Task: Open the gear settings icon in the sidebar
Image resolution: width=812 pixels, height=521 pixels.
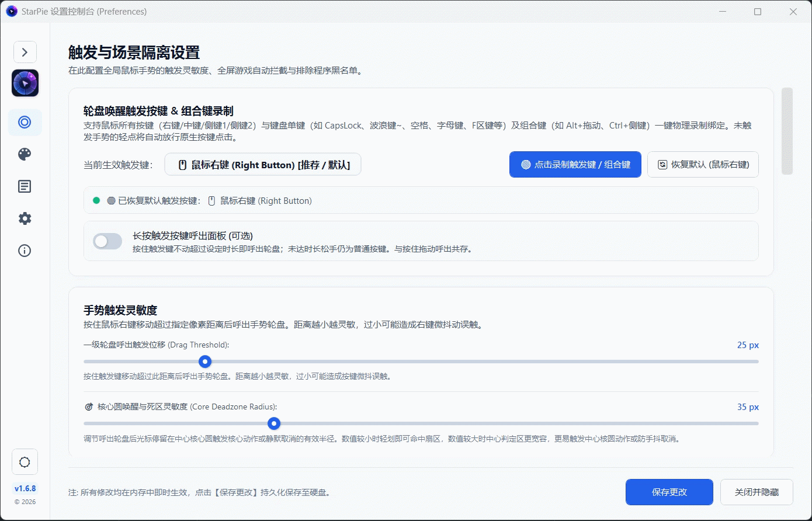Action: (25, 218)
